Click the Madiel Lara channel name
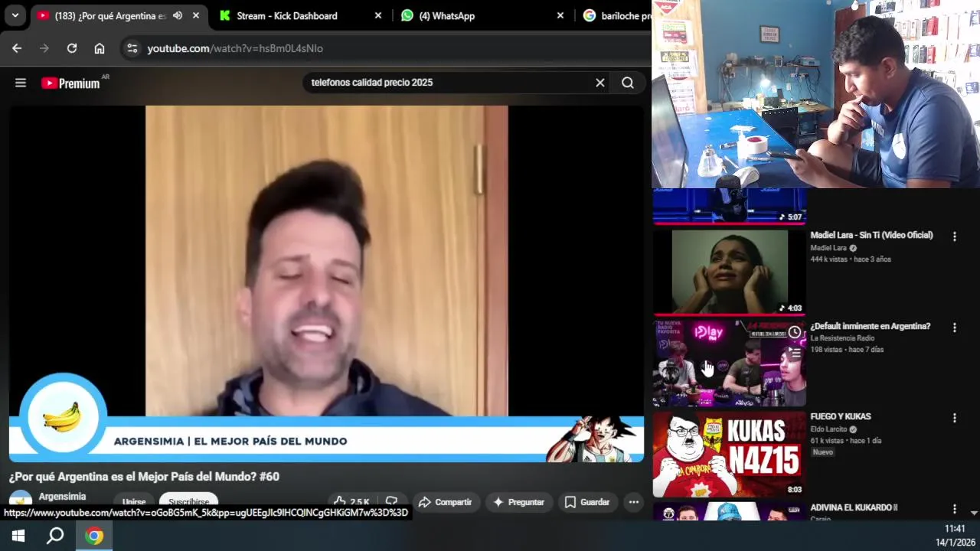Image resolution: width=980 pixels, height=551 pixels. coord(828,248)
